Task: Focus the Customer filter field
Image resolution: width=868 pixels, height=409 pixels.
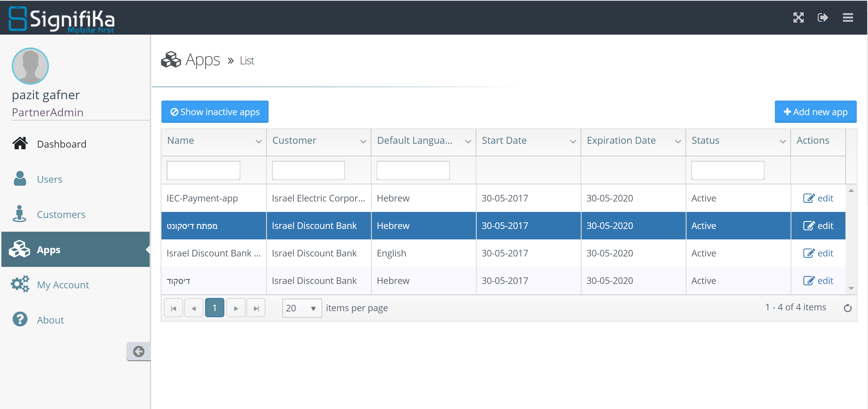Action: coord(308,170)
